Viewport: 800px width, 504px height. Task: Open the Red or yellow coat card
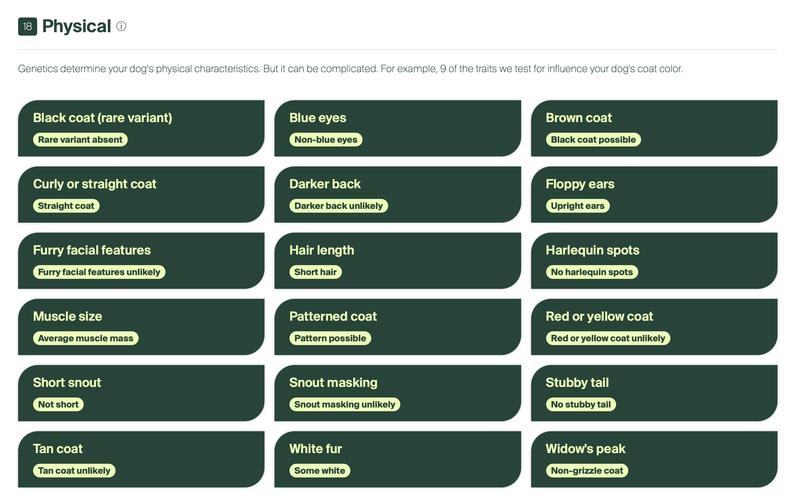[654, 326]
